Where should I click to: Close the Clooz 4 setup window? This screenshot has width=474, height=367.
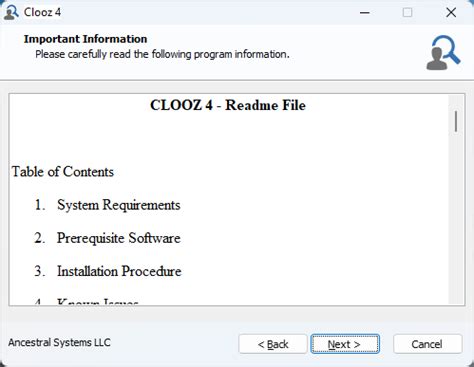pos(451,13)
